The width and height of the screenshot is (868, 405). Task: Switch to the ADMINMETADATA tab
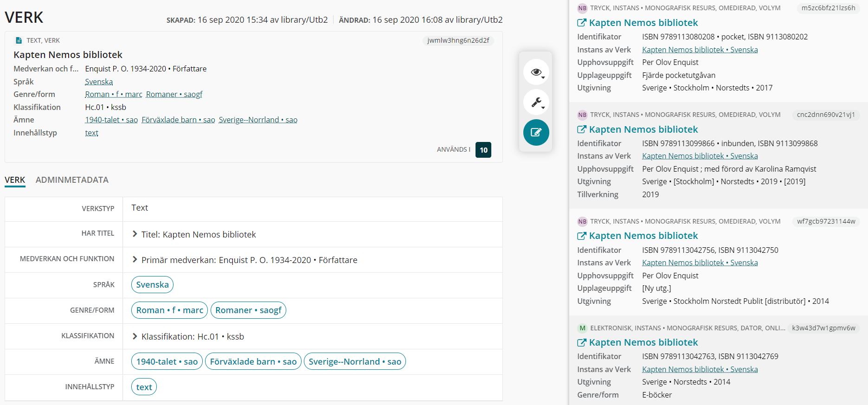coord(72,180)
